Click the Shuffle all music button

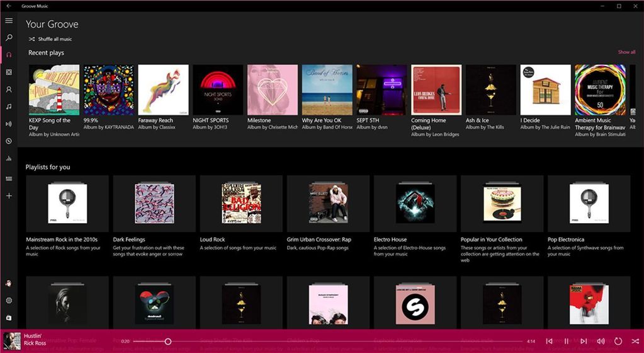point(50,39)
